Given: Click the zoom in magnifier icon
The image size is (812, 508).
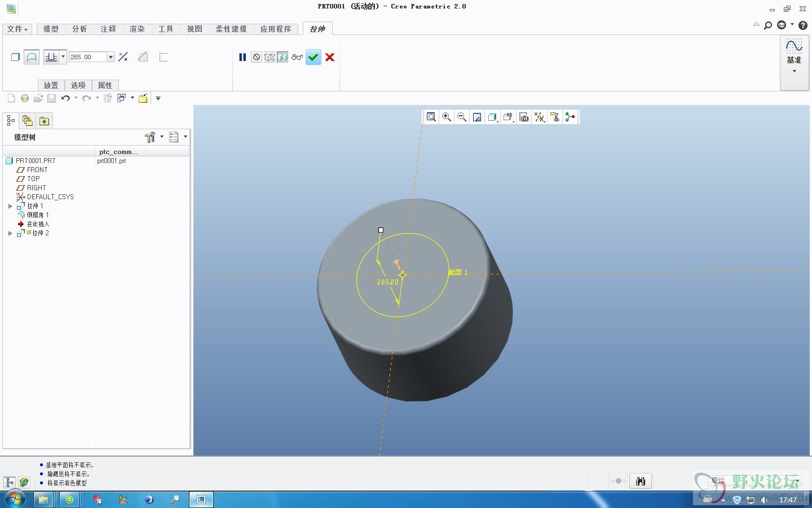Looking at the screenshot, I should pyautogui.click(x=447, y=117).
